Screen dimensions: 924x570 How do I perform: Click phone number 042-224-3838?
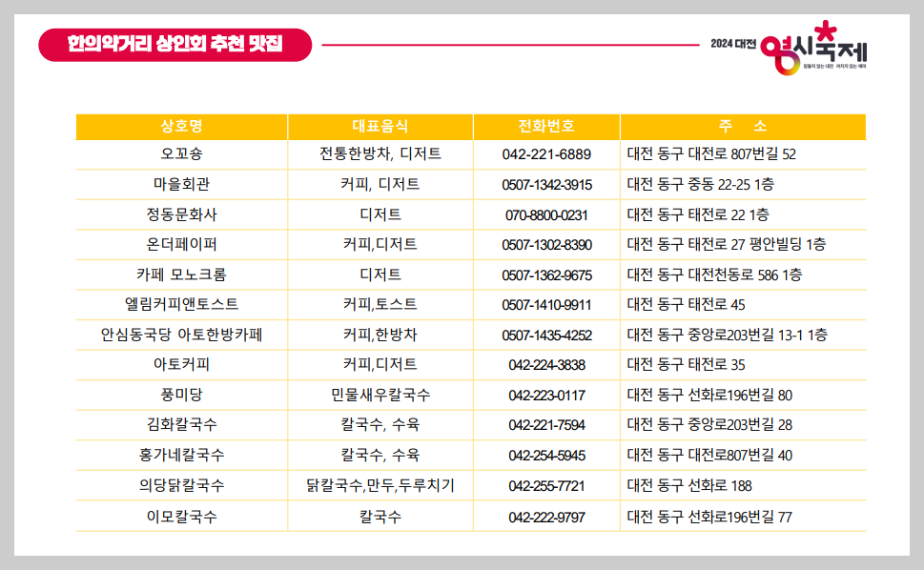pos(546,365)
